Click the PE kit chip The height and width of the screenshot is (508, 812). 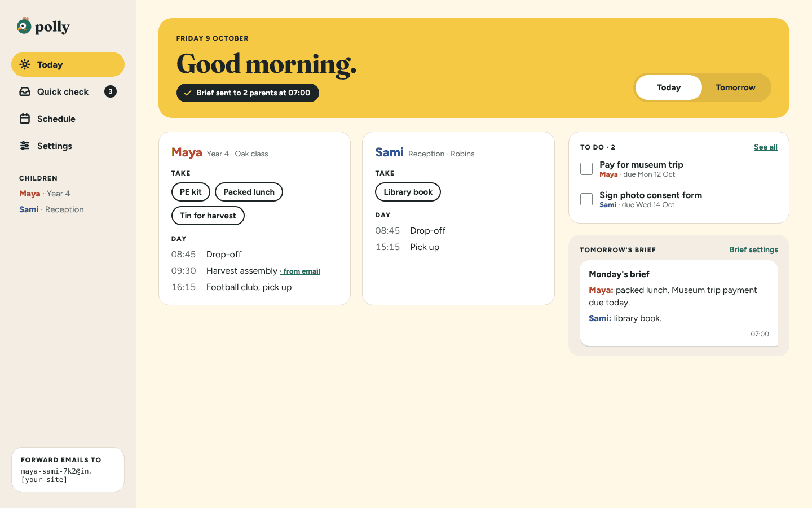pos(191,192)
